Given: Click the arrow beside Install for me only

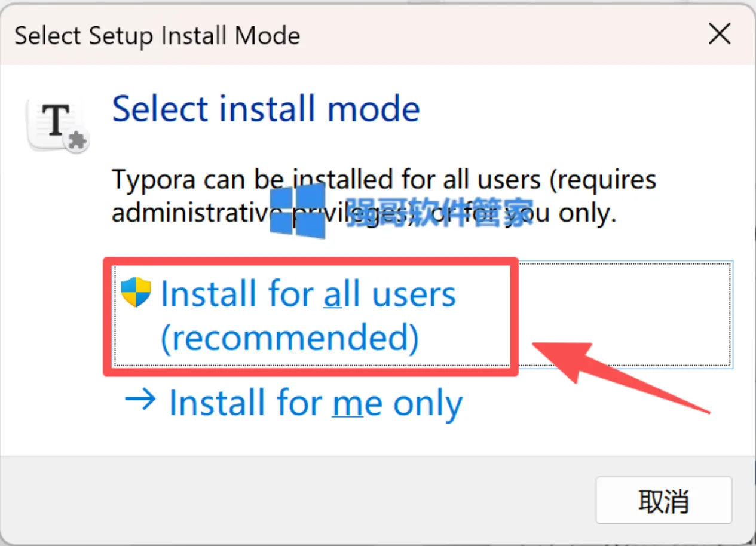Looking at the screenshot, I should pyautogui.click(x=140, y=401).
